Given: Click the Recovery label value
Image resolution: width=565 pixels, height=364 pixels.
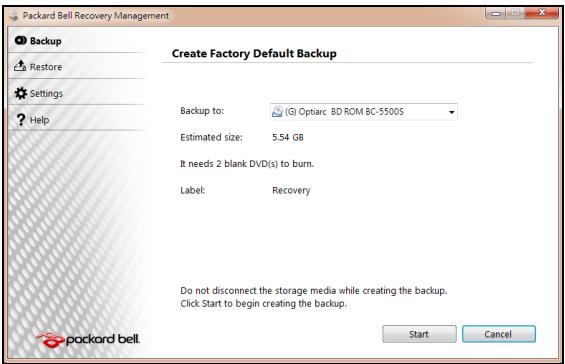Looking at the screenshot, I should click(291, 190).
